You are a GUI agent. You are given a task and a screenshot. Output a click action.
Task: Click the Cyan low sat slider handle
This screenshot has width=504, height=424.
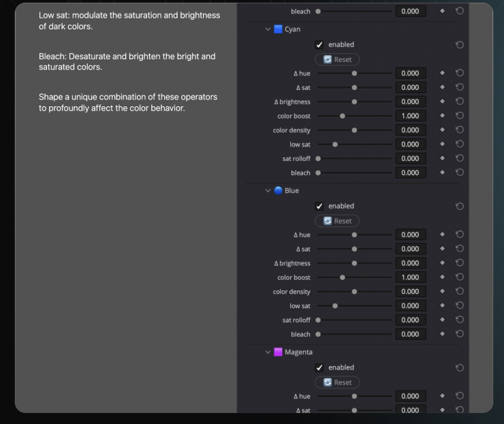point(335,145)
